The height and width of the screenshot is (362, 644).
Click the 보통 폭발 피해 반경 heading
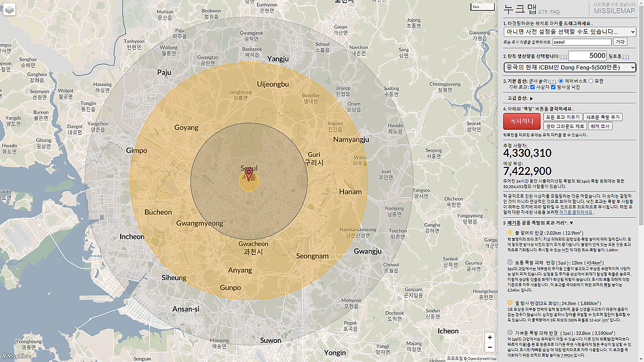[535, 262]
